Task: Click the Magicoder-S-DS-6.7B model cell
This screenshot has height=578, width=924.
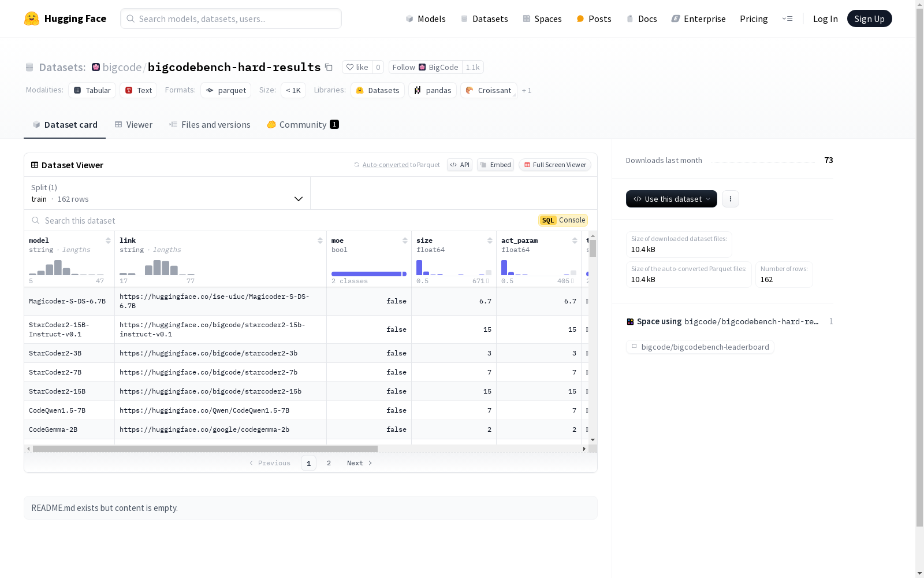Action: pos(69,301)
